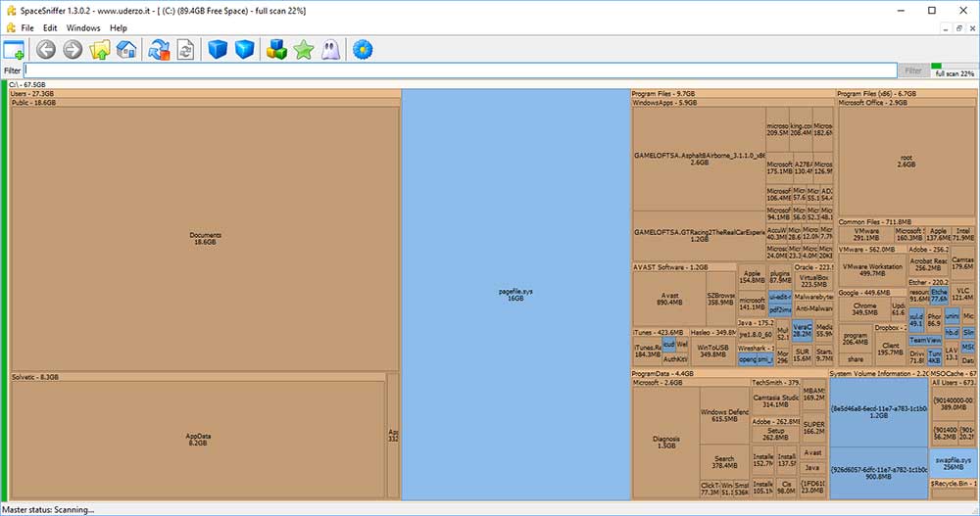980x516 pixels.
Task: Click the Program Files - 9.7GB header
Action: click(732, 93)
